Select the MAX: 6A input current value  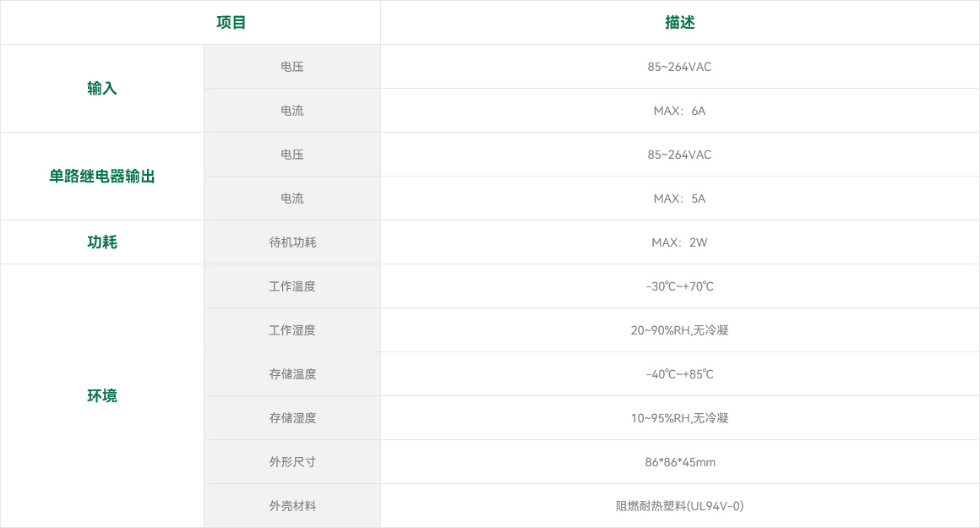(679, 111)
